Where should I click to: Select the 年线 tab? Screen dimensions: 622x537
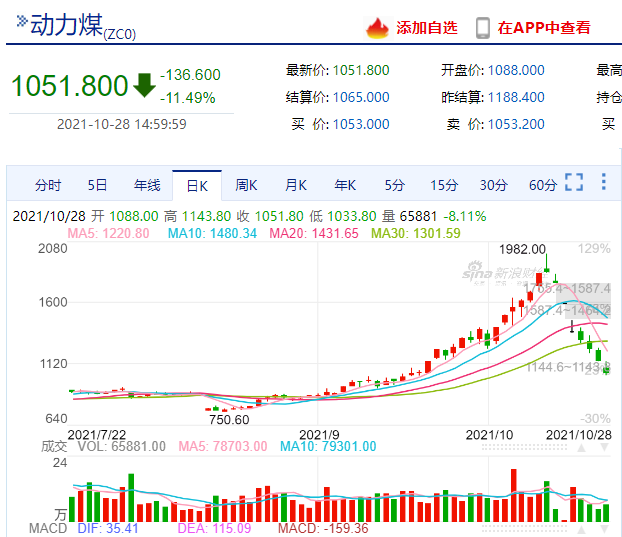click(147, 185)
